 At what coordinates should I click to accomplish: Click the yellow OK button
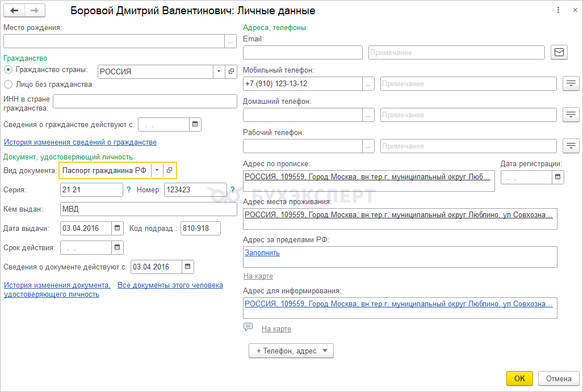point(519,378)
